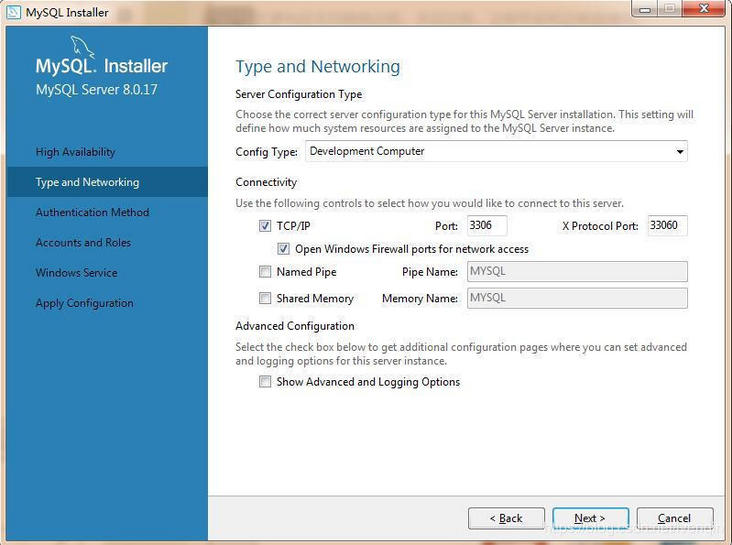
Task: Select Type and Networking sidebar step
Action: pyautogui.click(x=107, y=182)
